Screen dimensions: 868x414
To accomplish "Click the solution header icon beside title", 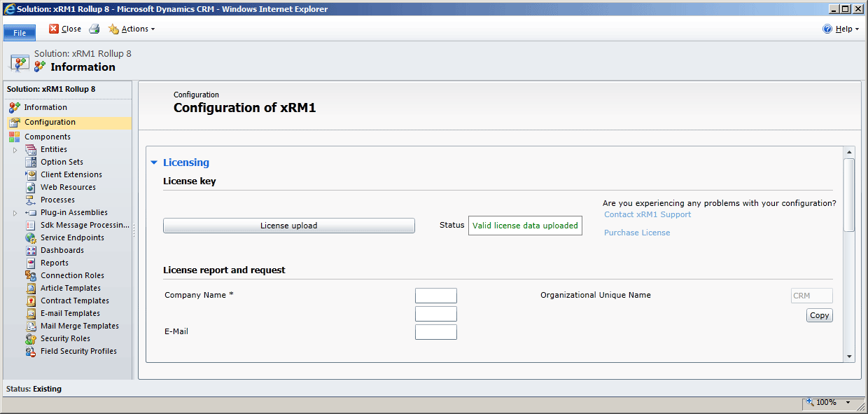I will [x=19, y=62].
